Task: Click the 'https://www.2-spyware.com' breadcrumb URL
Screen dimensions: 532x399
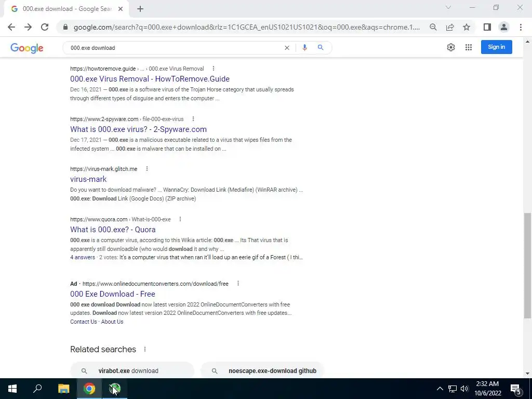Action: [104, 119]
